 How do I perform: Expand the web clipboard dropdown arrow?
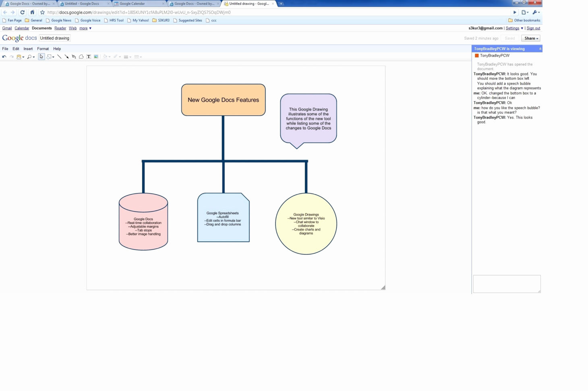click(x=23, y=57)
